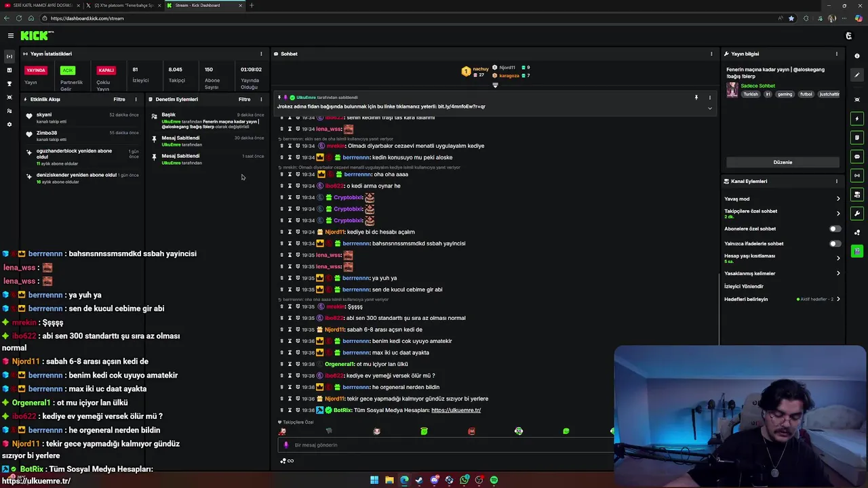The image size is (868, 488).
Task: Click the points icon below the message box
Action: coord(283,461)
